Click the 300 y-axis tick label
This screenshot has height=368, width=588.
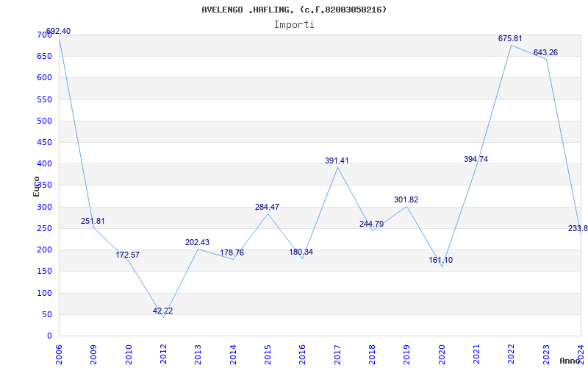tap(44, 207)
